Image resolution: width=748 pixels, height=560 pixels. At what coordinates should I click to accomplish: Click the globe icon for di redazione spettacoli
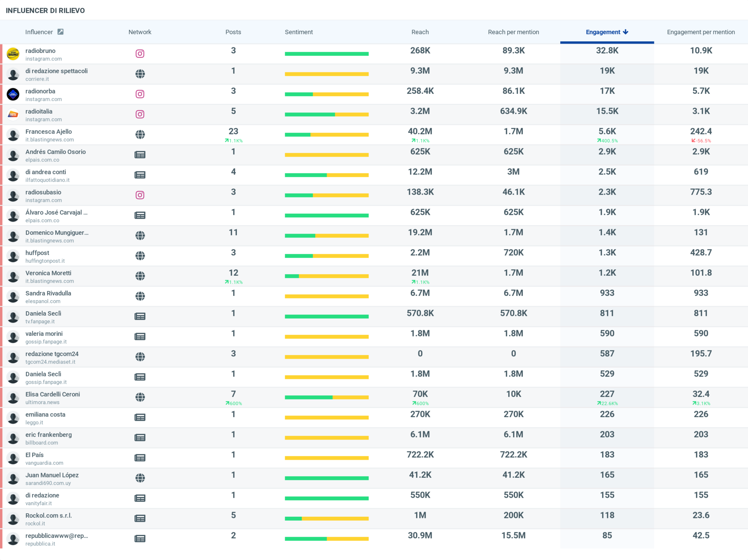coord(140,74)
